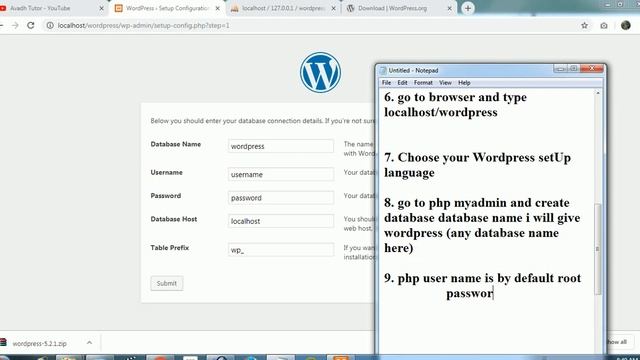This screenshot has height=360, width=640.
Task: Focus the Username input field
Action: click(281, 174)
